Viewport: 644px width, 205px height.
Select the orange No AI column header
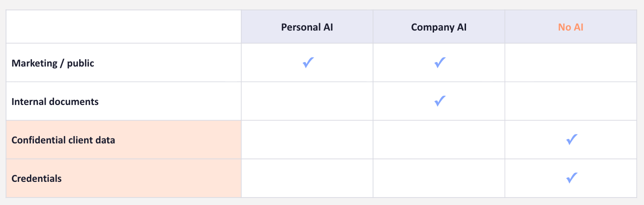(571, 27)
